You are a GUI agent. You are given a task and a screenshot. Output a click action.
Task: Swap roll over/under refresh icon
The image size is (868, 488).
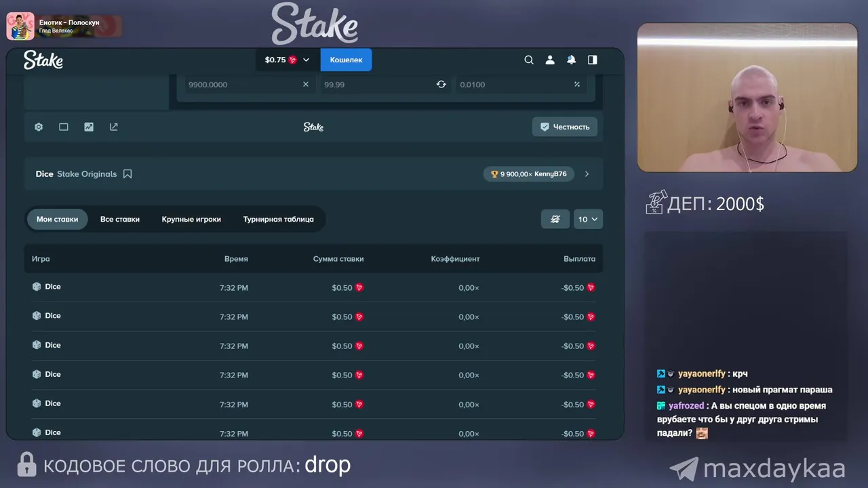[441, 85]
